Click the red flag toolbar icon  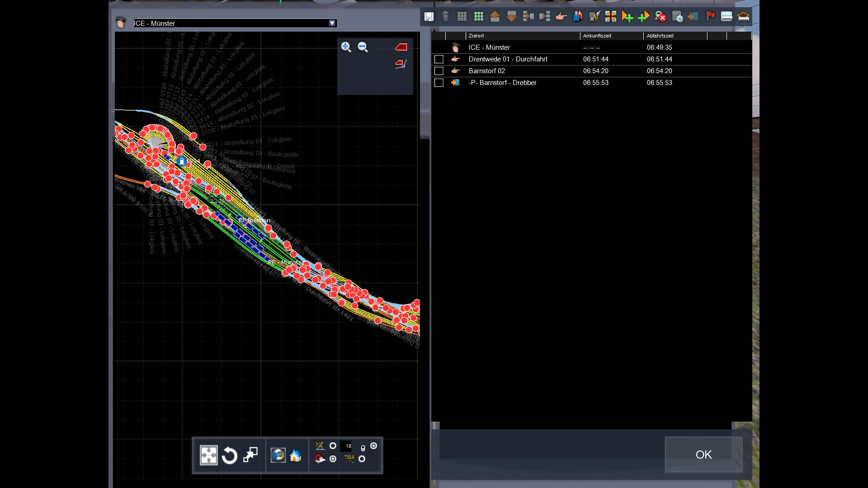coord(710,17)
